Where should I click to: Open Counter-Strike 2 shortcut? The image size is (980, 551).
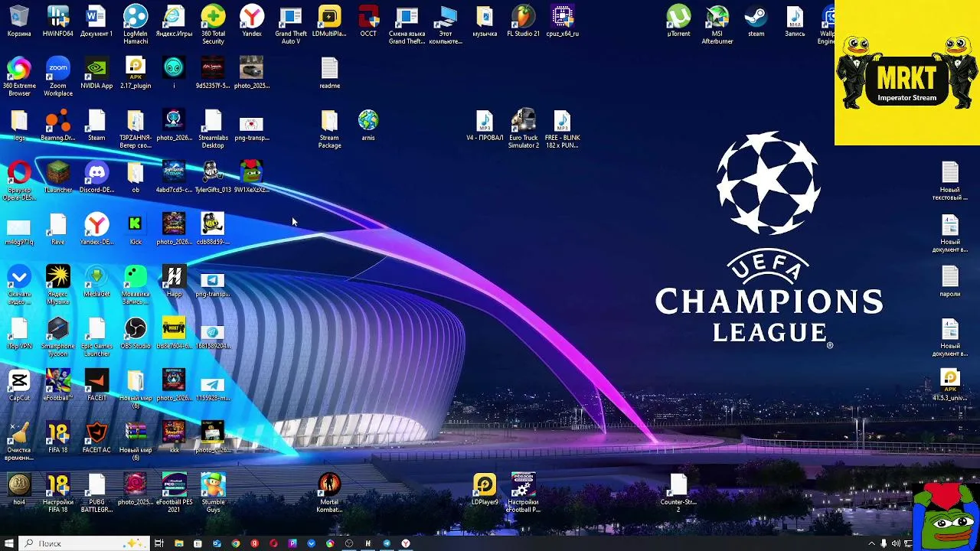(x=678, y=493)
